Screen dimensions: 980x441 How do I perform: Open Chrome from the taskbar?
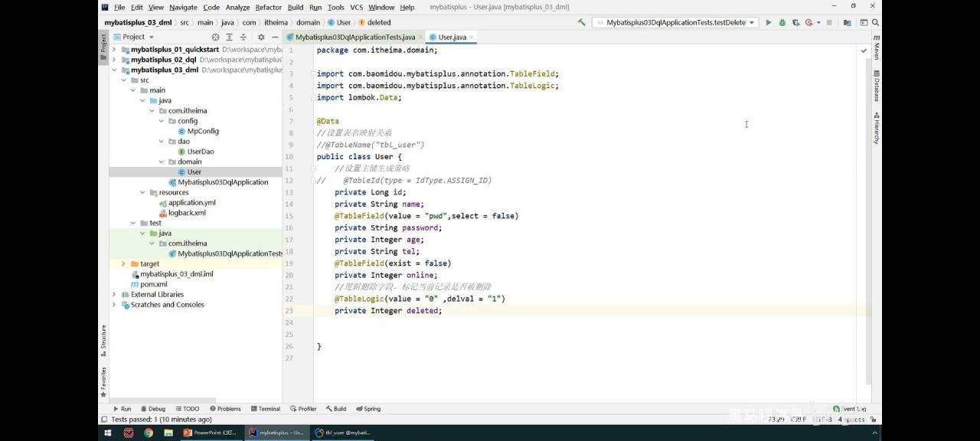(x=148, y=433)
